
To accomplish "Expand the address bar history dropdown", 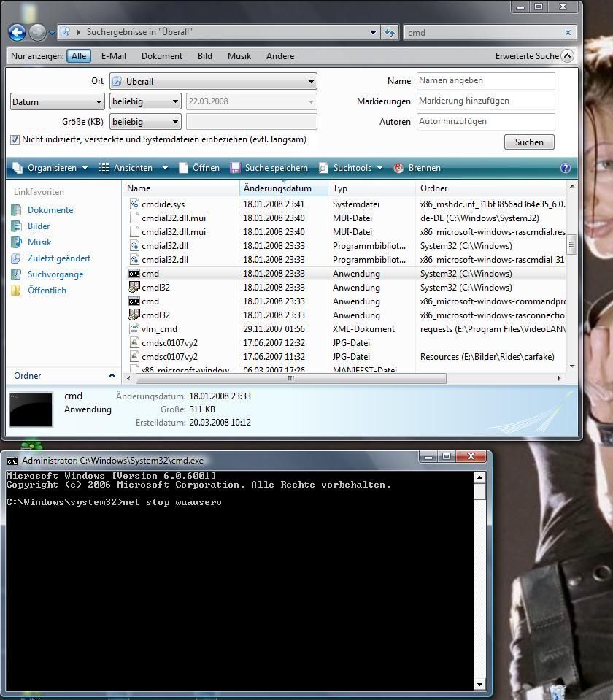I will [373, 32].
